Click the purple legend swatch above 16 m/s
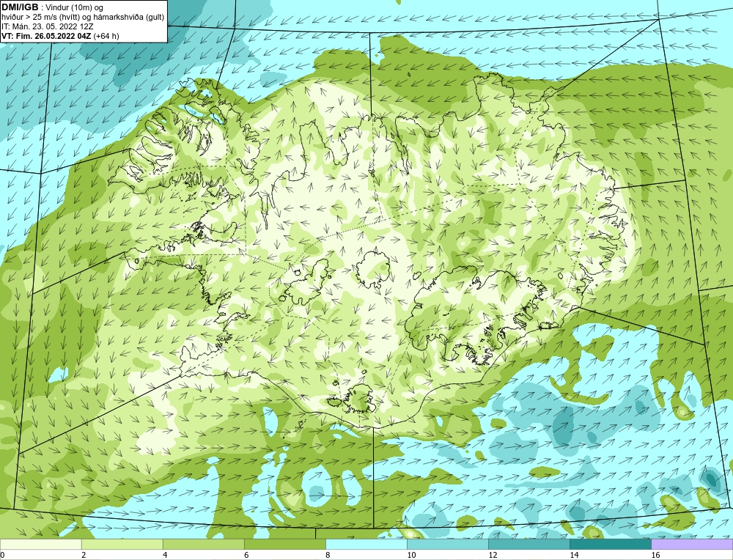Screen dimensions: 733x560 pyautogui.click(x=692, y=544)
